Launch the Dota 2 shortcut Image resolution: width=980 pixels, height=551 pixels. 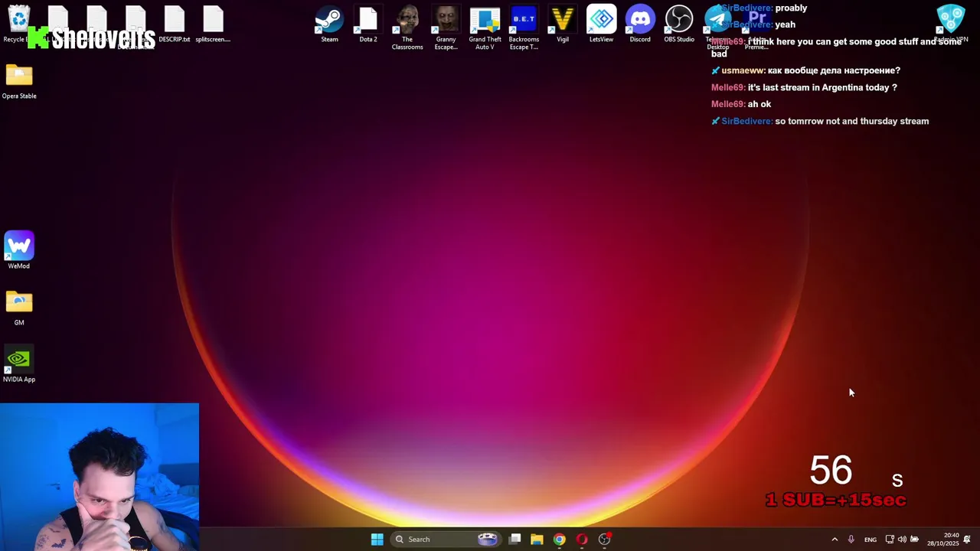tap(368, 24)
